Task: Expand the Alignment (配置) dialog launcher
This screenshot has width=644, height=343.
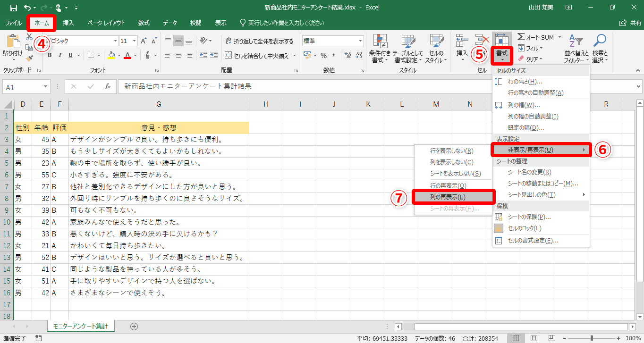Action: pyautogui.click(x=296, y=70)
